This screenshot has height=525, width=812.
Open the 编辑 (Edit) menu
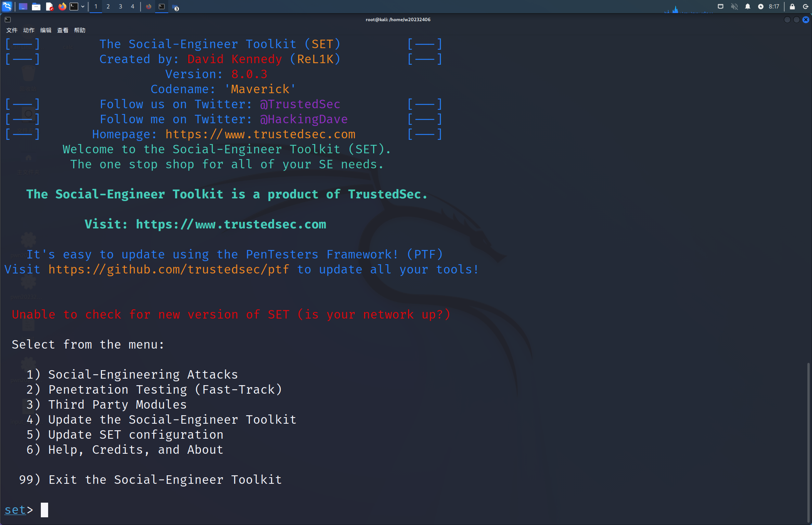point(45,30)
